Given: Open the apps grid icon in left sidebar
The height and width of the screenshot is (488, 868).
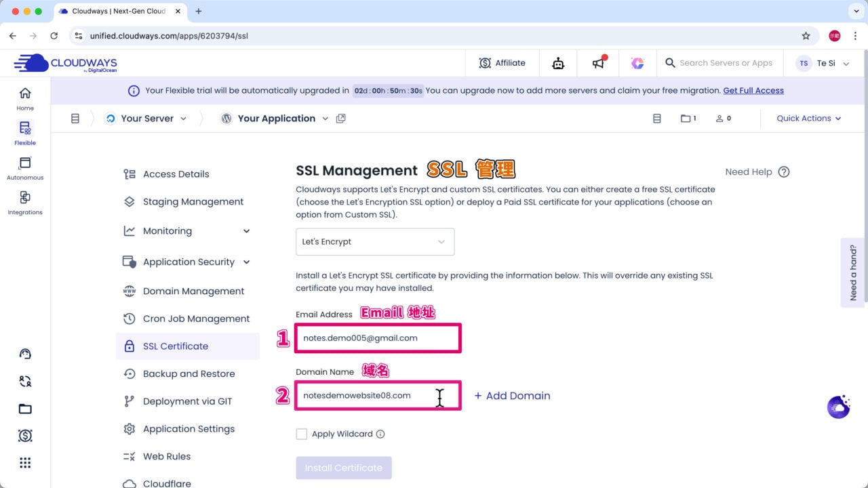Looking at the screenshot, I should (x=24, y=462).
